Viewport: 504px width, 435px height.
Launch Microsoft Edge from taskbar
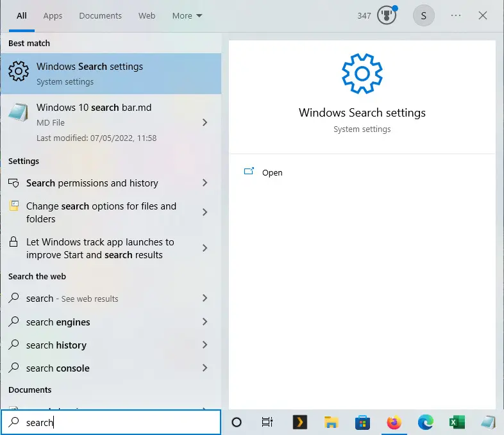[426, 422]
